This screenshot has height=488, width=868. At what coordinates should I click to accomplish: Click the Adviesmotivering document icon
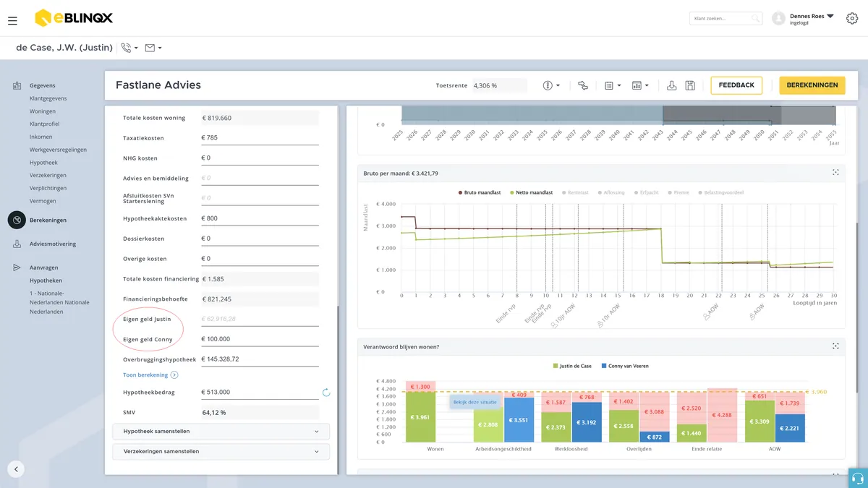(x=17, y=244)
